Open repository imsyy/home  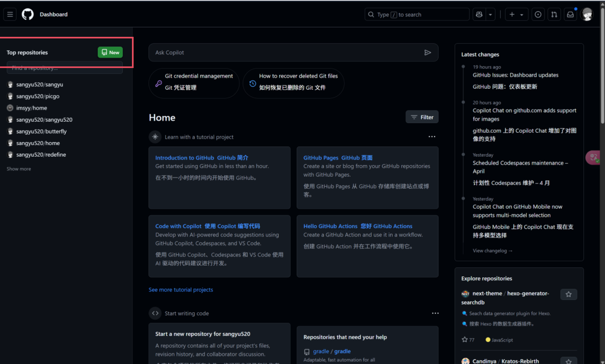pyautogui.click(x=32, y=108)
